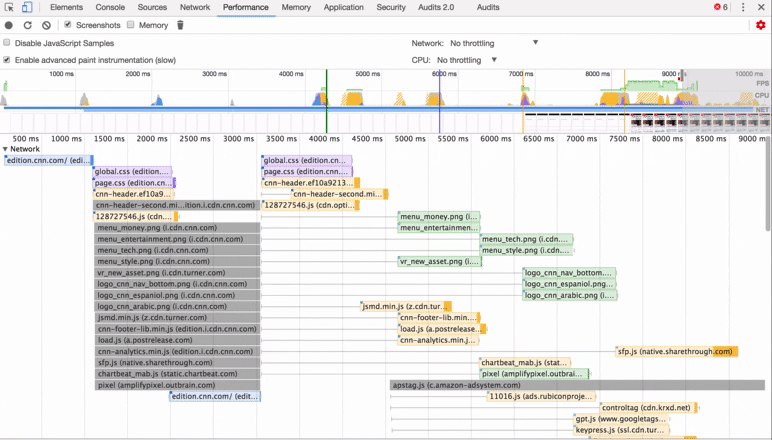772x440 pixels.
Task: Open the DevTools three-dot menu
Action: click(743, 7)
